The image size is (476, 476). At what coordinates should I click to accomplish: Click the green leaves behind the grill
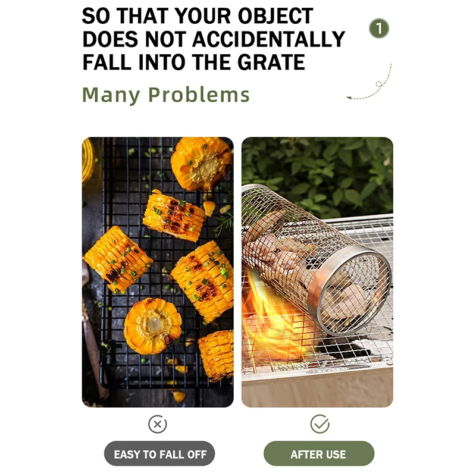click(x=317, y=176)
